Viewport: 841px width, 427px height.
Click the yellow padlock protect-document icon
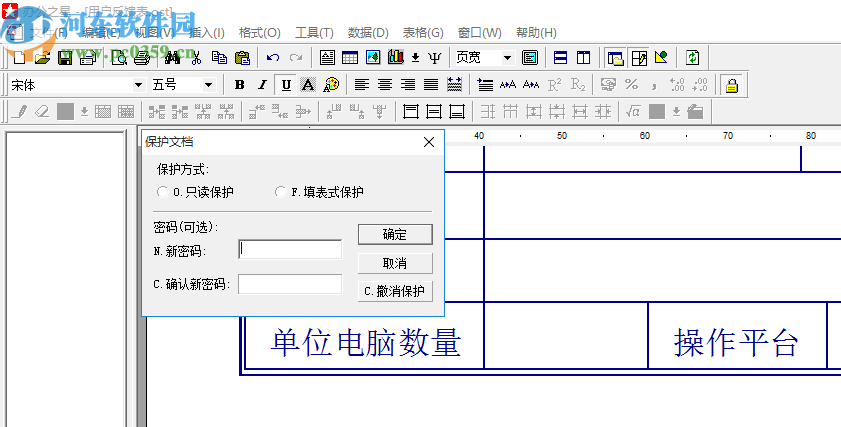pos(732,85)
